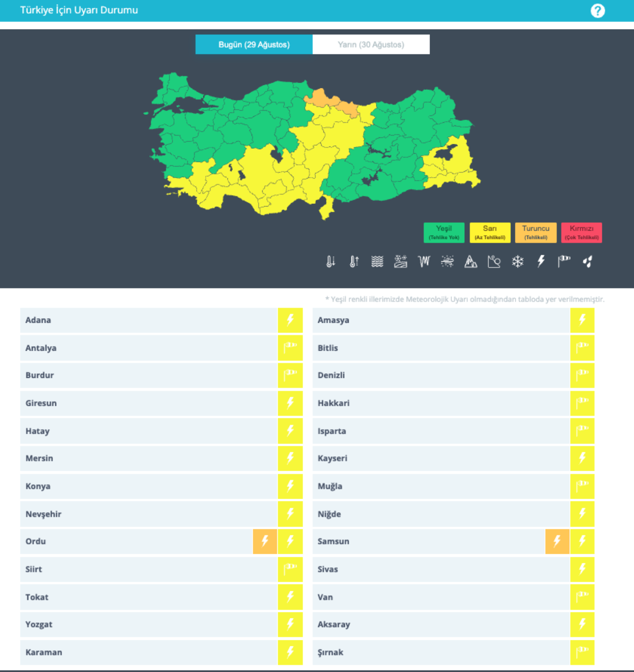634x672 pixels.
Task: Click the snowflake warning icon
Action: 518,262
